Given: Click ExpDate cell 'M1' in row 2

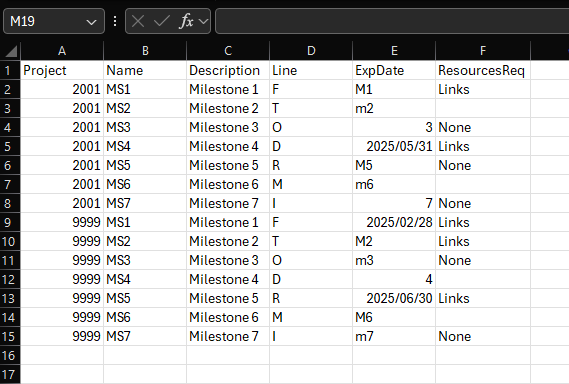Looking at the screenshot, I should (x=394, y=89).
